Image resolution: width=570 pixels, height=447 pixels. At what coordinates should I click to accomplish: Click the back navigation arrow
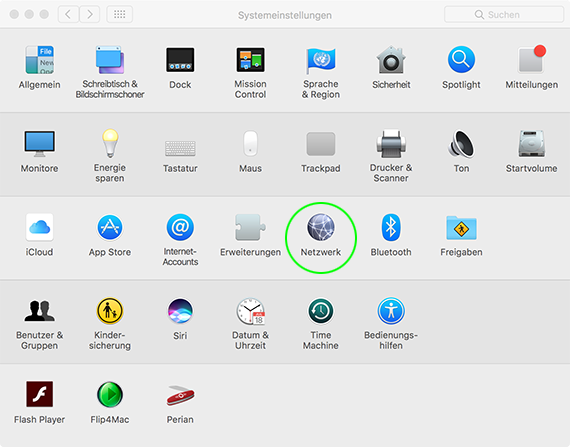(x=68, y=15)
